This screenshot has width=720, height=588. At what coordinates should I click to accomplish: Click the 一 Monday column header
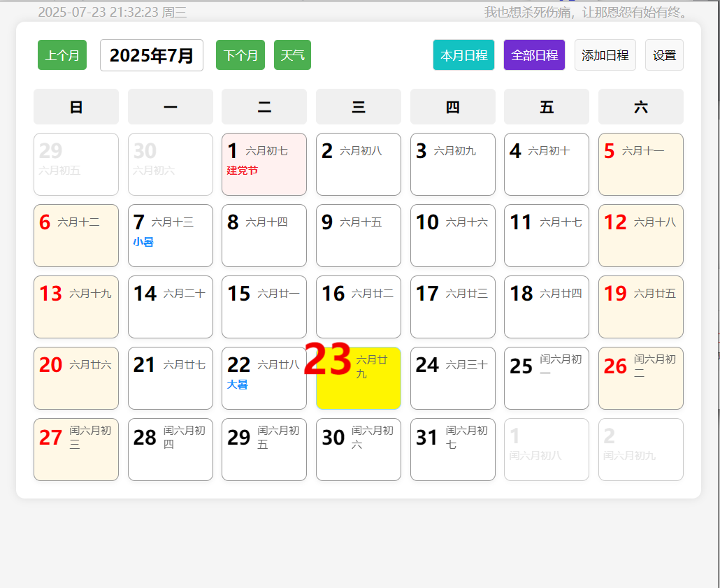tap(171, 106)
